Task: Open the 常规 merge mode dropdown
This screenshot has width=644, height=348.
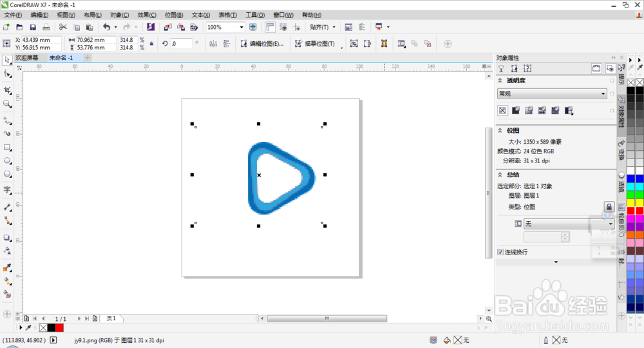Action: [x=552, y=93]
